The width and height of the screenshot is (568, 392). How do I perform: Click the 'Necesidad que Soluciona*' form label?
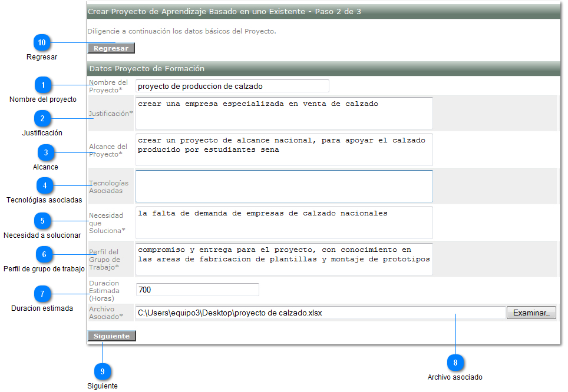click(x=107, y=223)
